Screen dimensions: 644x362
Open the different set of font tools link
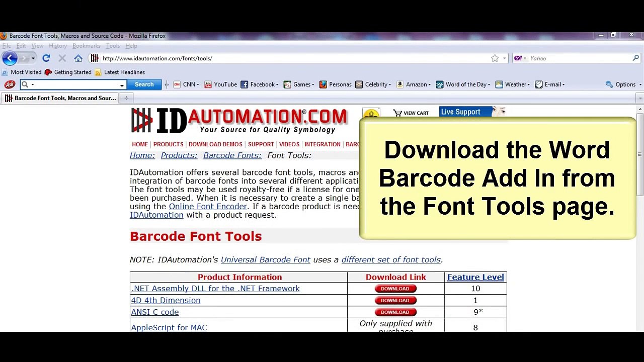[391, 259]
